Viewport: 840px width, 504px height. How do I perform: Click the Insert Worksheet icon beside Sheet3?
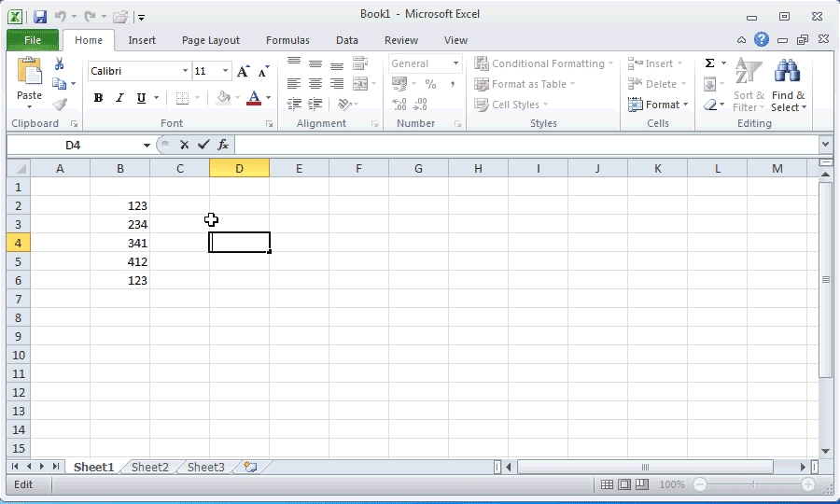click(x=250, y=467)
